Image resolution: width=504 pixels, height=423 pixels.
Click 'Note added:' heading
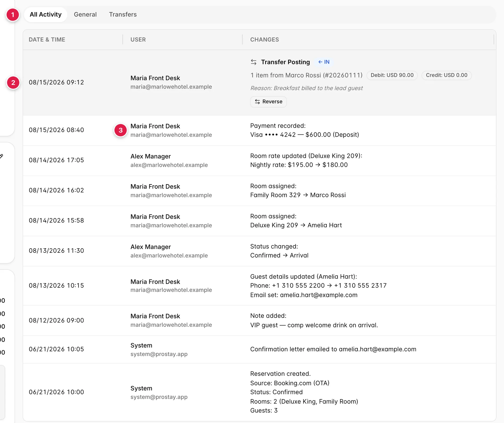click(x=268, y=316)
